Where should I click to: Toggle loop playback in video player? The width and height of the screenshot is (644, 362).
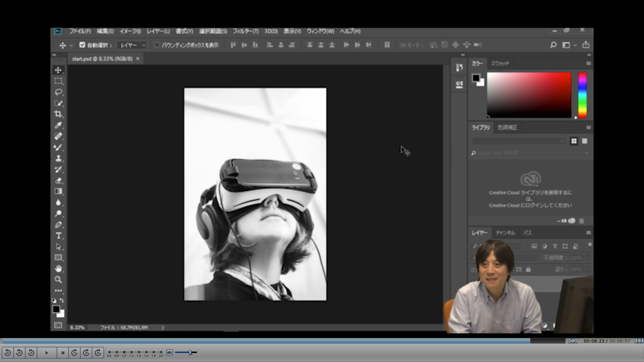point(573,341)
